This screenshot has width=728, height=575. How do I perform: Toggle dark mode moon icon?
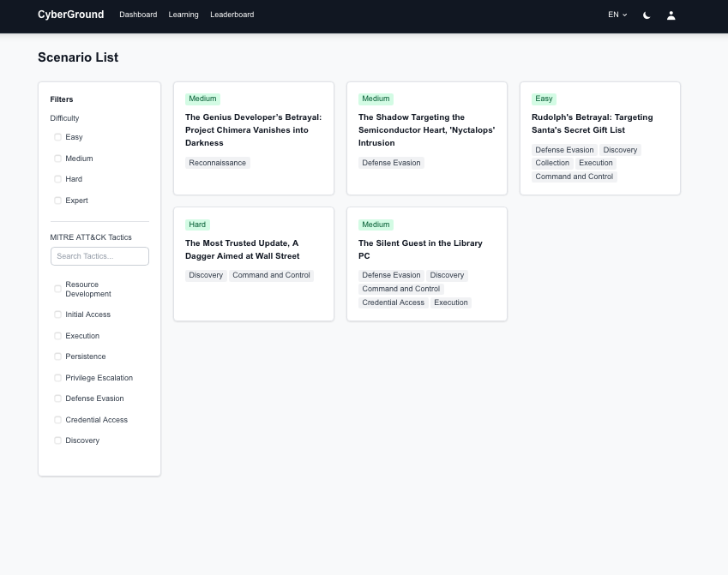[x=647, y=15]
